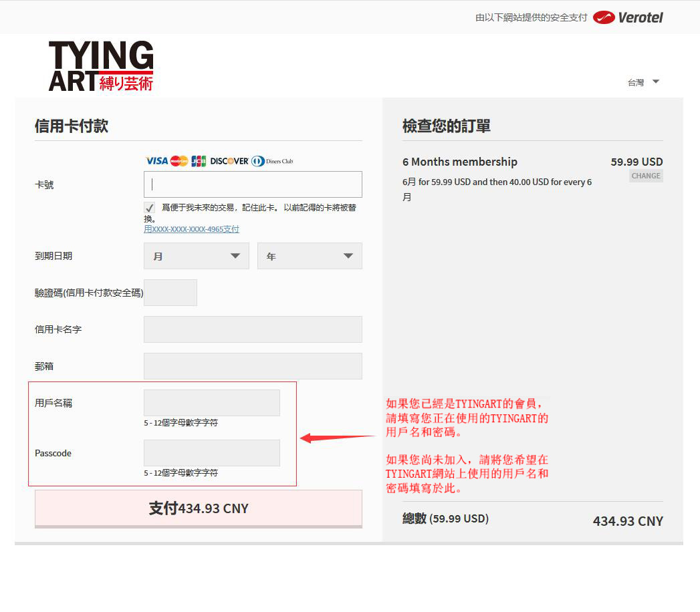Click the '434.93 CNY' total amount
The image size is (700, 612).
(628, 521)
